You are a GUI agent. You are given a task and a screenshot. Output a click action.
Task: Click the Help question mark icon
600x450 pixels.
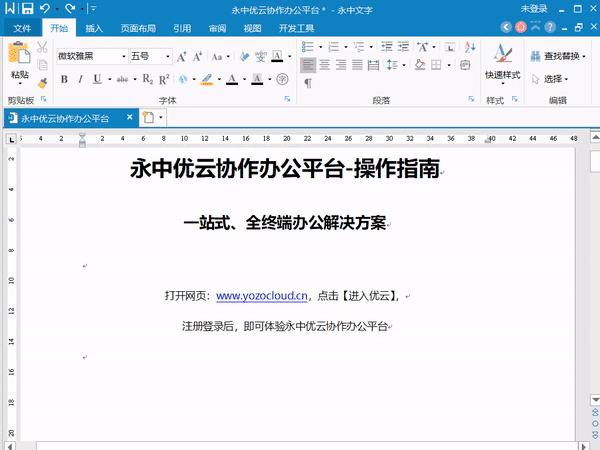coord(550,27)
